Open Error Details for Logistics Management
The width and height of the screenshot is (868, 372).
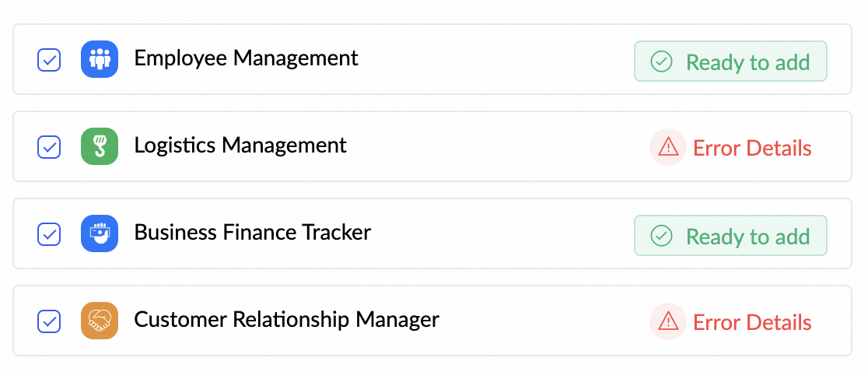(x=751, y=148)
